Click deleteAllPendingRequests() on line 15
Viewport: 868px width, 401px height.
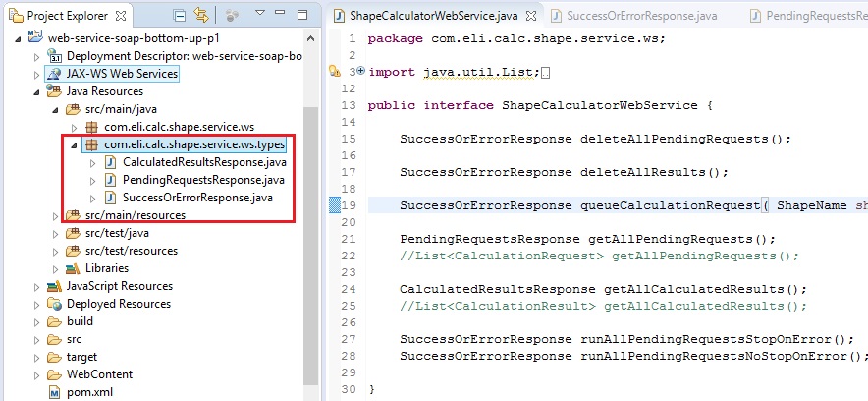click(x=686, y=139)
